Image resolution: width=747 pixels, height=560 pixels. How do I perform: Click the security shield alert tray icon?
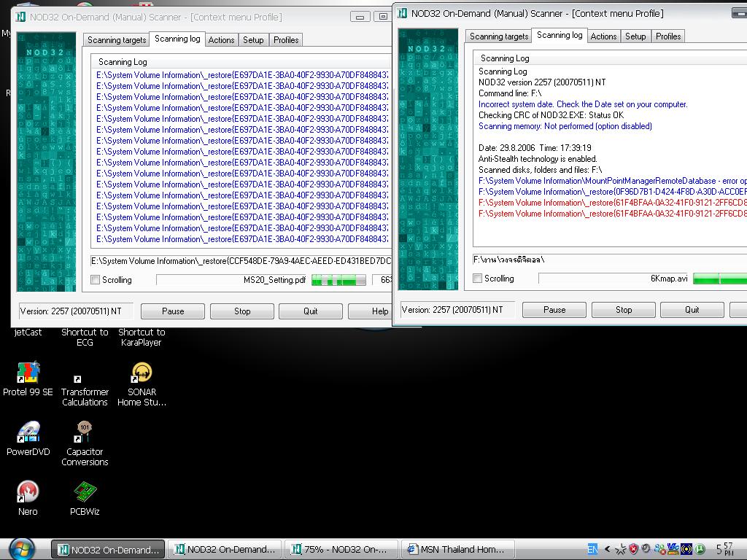click(633, 549)
